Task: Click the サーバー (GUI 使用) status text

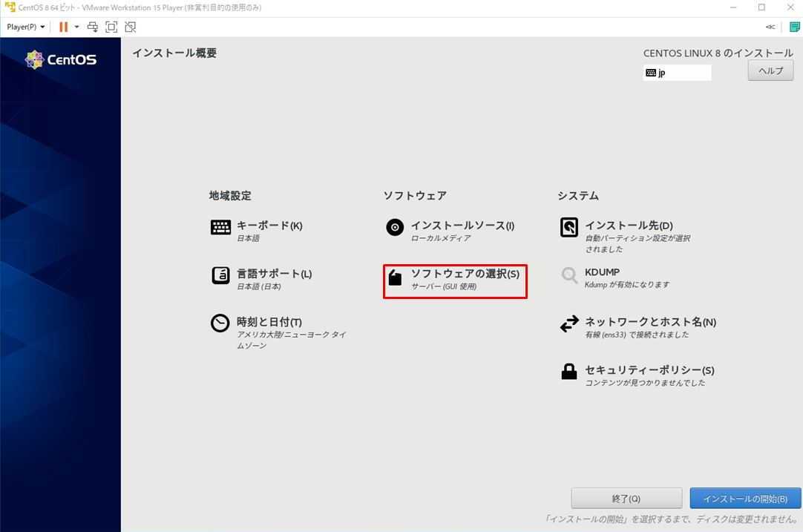Action: (444, 286)
